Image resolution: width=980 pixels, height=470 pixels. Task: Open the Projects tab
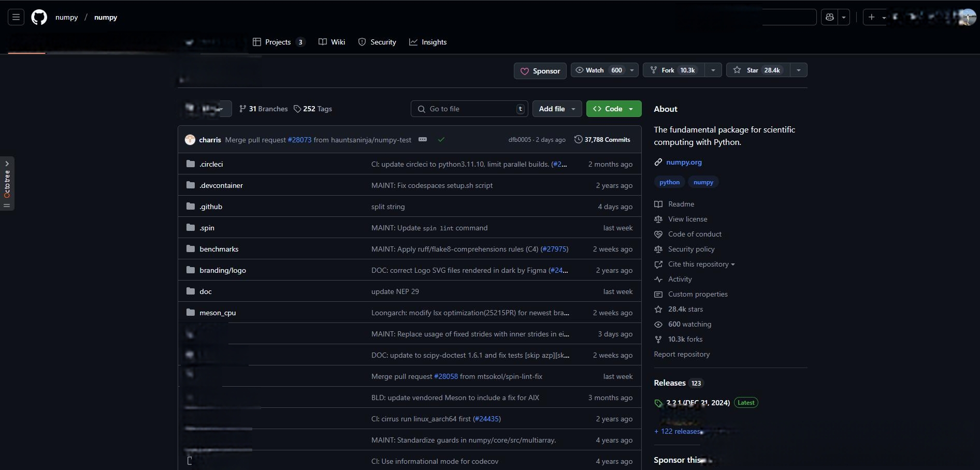[279, 42]
